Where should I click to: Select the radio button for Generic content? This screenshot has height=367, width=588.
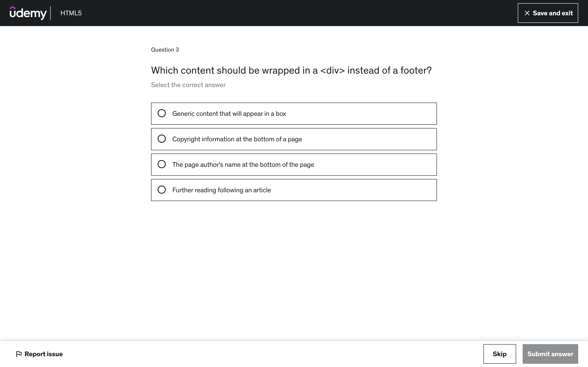click(x=161, y=113)
